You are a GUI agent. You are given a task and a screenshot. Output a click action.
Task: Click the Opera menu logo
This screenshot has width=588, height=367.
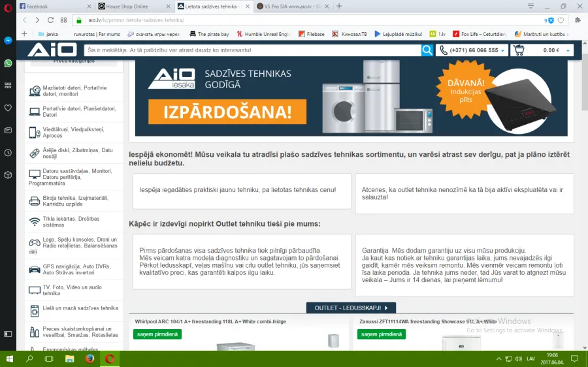click(x=8, y=8)
